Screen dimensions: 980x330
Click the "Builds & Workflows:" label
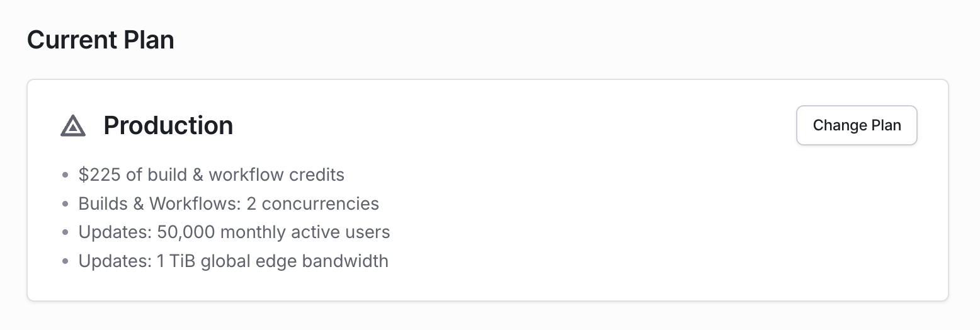(x=161, y=203)
